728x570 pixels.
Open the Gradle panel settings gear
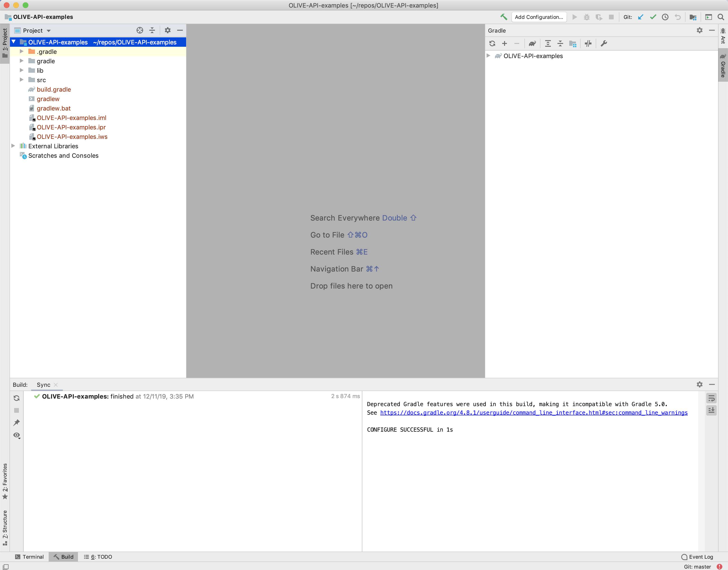click(699, 30)
